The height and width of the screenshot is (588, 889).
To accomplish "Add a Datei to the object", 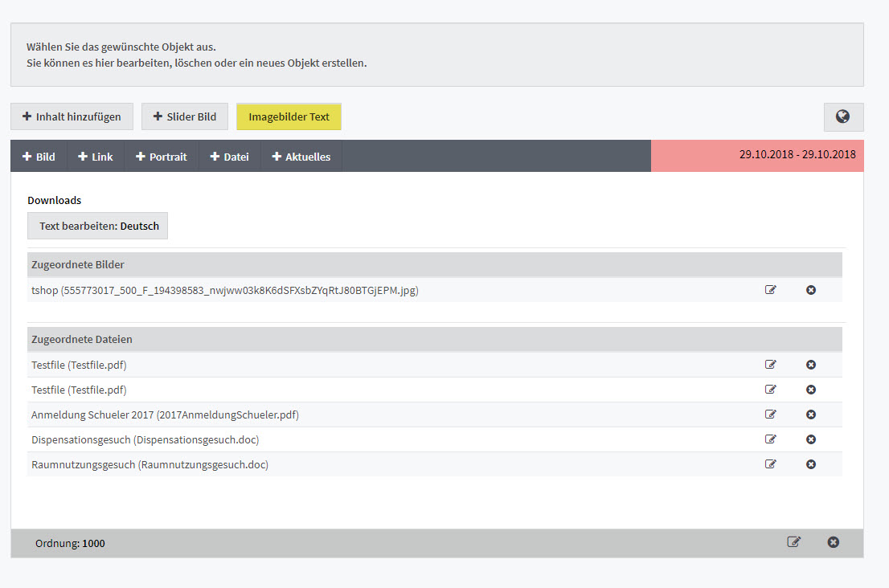I will (x=230, y=157).
